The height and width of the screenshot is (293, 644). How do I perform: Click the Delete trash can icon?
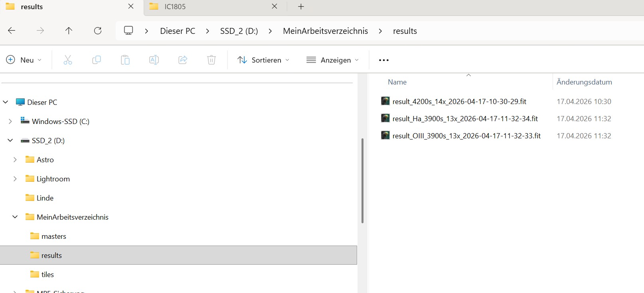tap(211, 60)
